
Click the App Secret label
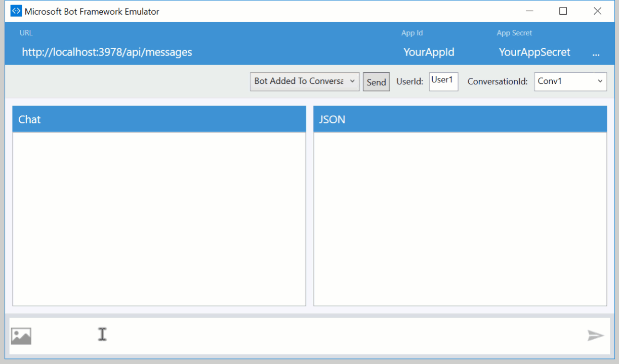514,33
